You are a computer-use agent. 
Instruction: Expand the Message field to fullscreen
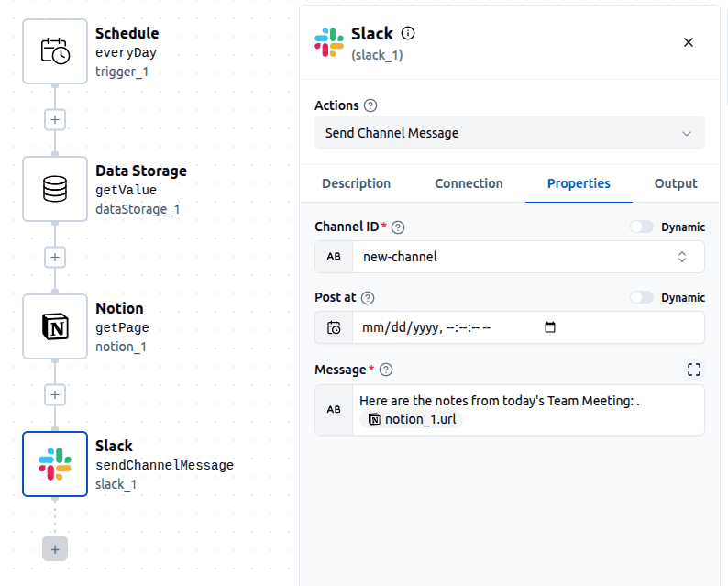point(694,370)
